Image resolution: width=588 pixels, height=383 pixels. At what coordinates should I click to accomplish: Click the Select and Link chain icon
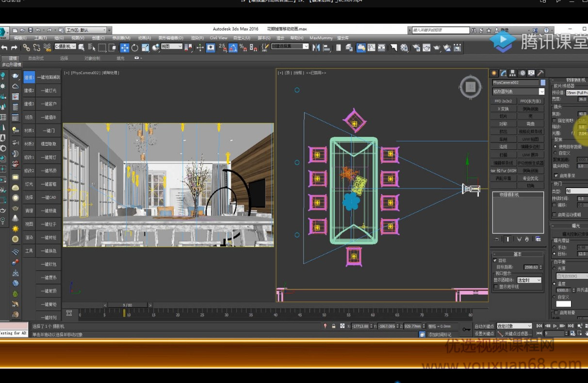pos(26,48)
